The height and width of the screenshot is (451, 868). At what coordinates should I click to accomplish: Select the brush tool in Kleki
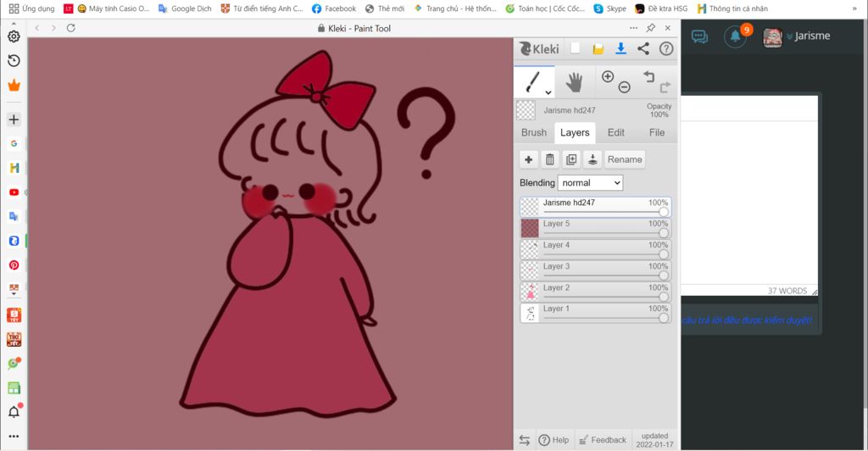[532, 82]
